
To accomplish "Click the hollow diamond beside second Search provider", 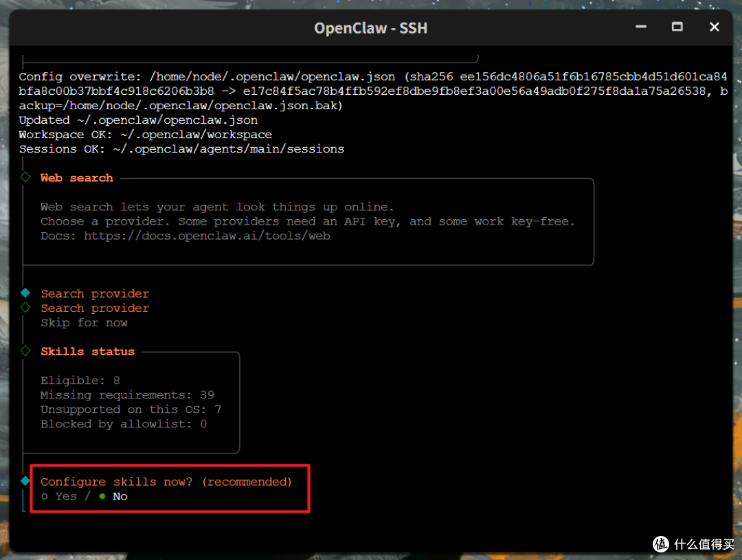I will tap(25, 308).
